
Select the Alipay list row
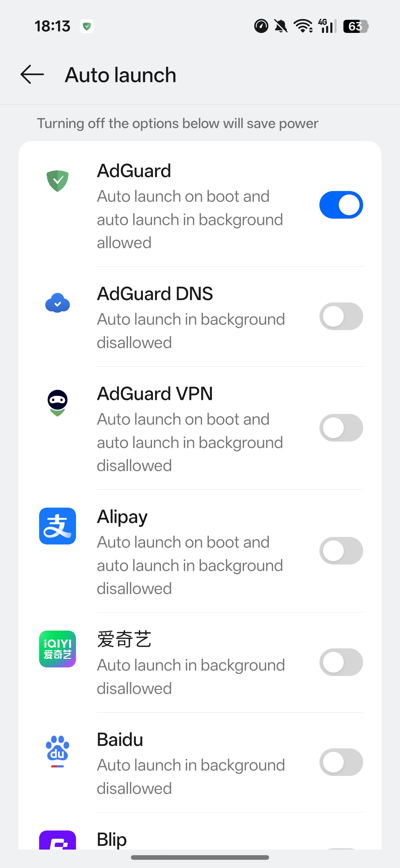(189, 551)
